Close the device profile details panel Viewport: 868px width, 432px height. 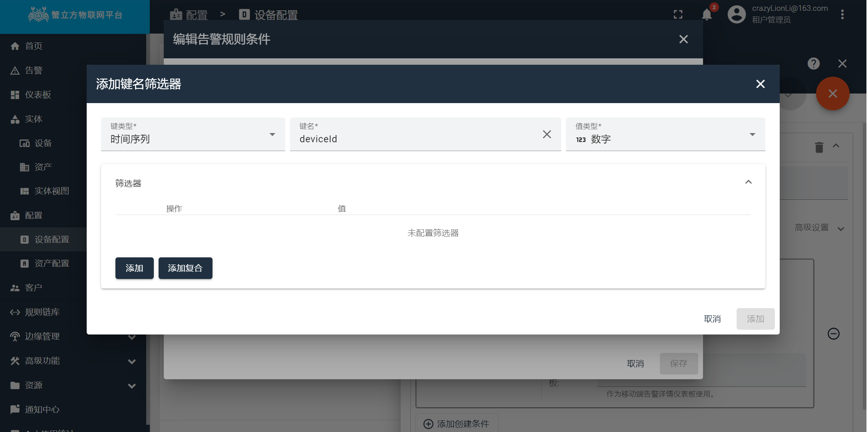point(842,64)
